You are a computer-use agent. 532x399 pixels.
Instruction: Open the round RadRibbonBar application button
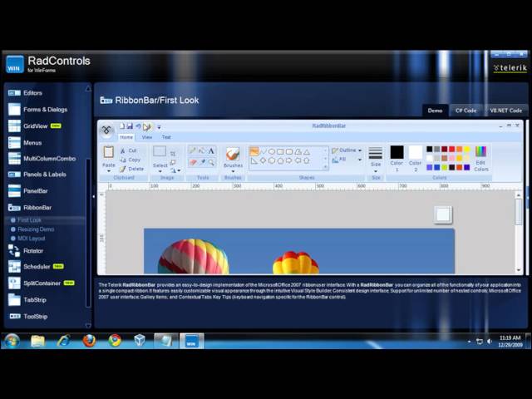(x=106, y=131)
